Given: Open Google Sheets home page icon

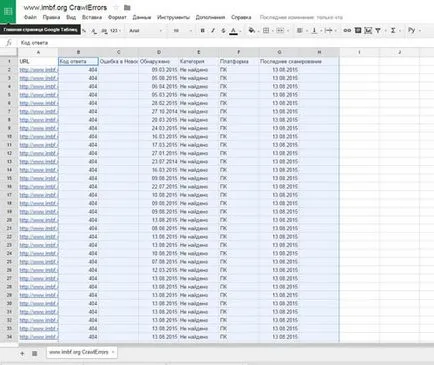Looking at the screenshot, I should point(8,12).
